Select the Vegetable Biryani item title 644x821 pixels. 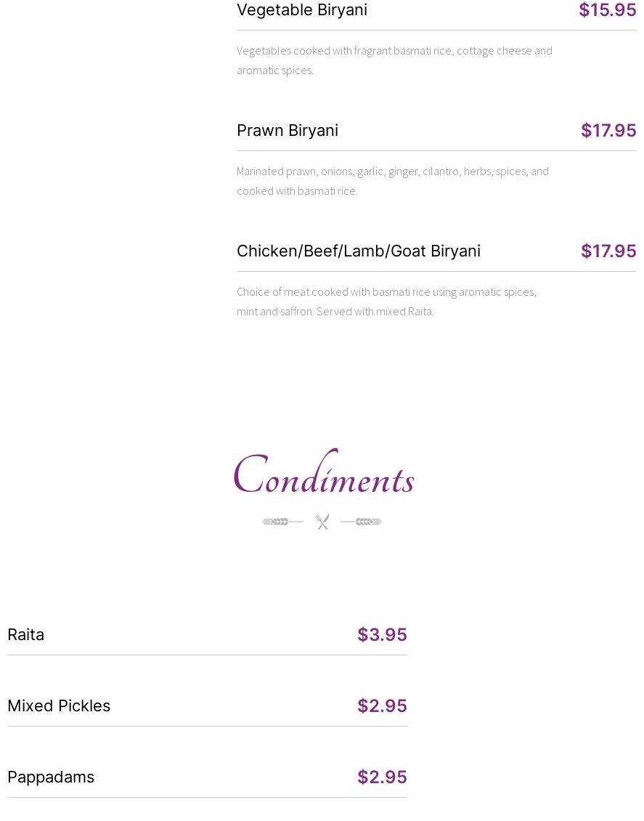tap(302, 10)
